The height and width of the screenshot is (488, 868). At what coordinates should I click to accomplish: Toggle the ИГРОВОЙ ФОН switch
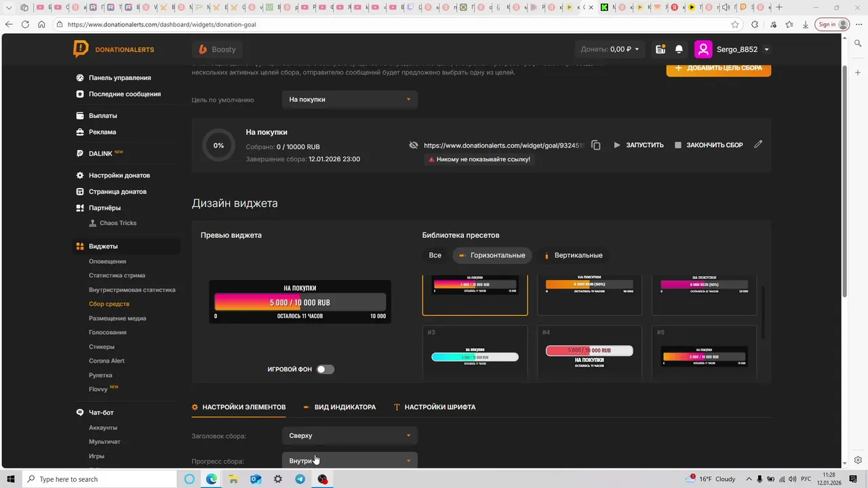click(x=325, y=369)
